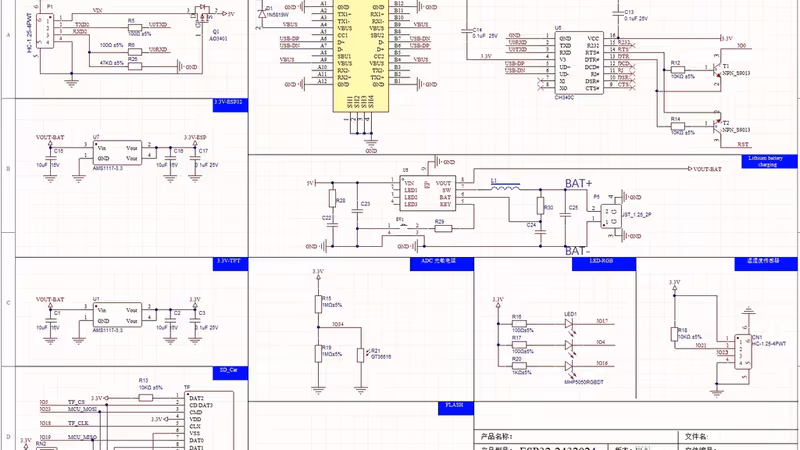This screenshot has height=450, width=800.
Task: Click the TF_CS net label
Action: coord(76,402)
